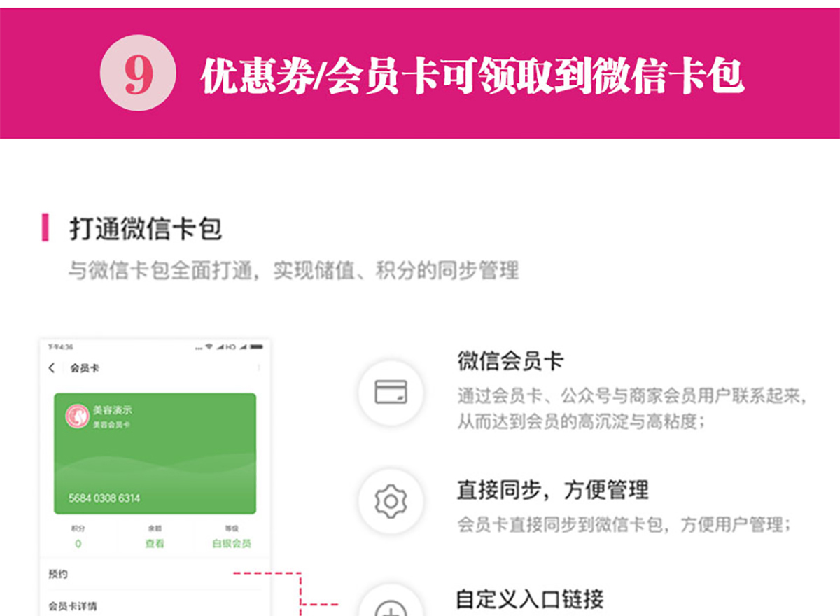Open the 预约 list row

[155, 574]
